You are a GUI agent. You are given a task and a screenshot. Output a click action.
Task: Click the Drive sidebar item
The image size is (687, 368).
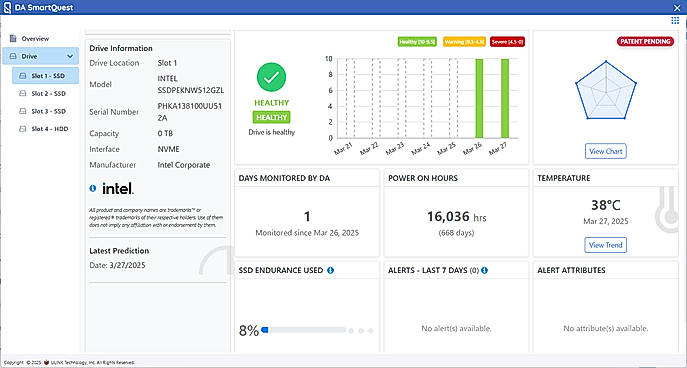pos(41,56)
